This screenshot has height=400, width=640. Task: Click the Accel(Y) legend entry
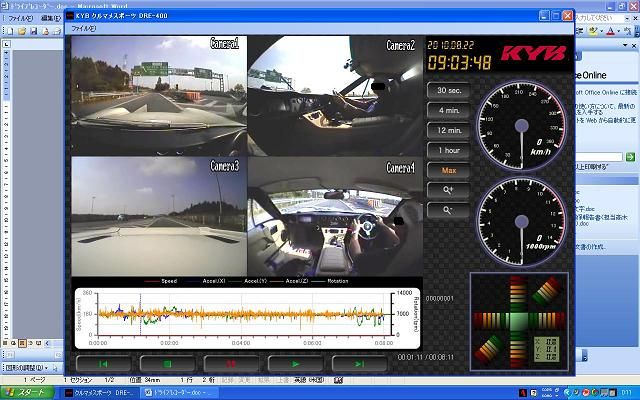(x=250, y=281)
